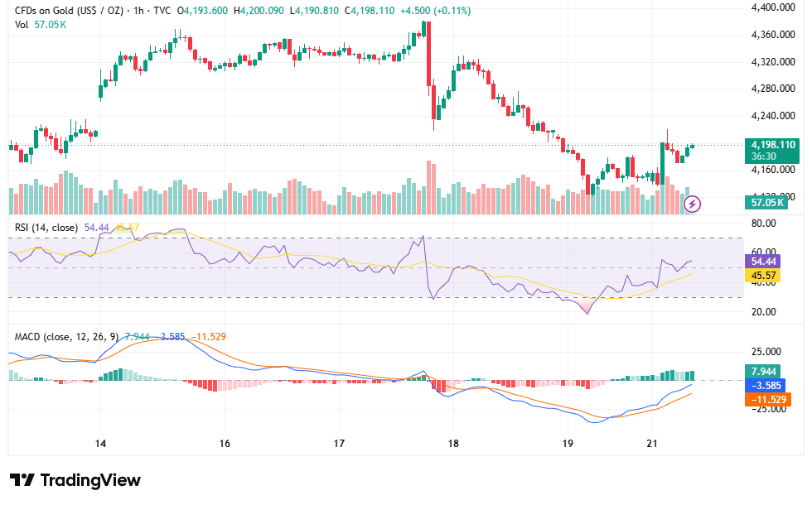Click the 19 date label on time axis
Image resolution: width=812 pixels, height=505 pixels.
pyautogui.click(x=568, y=444)
